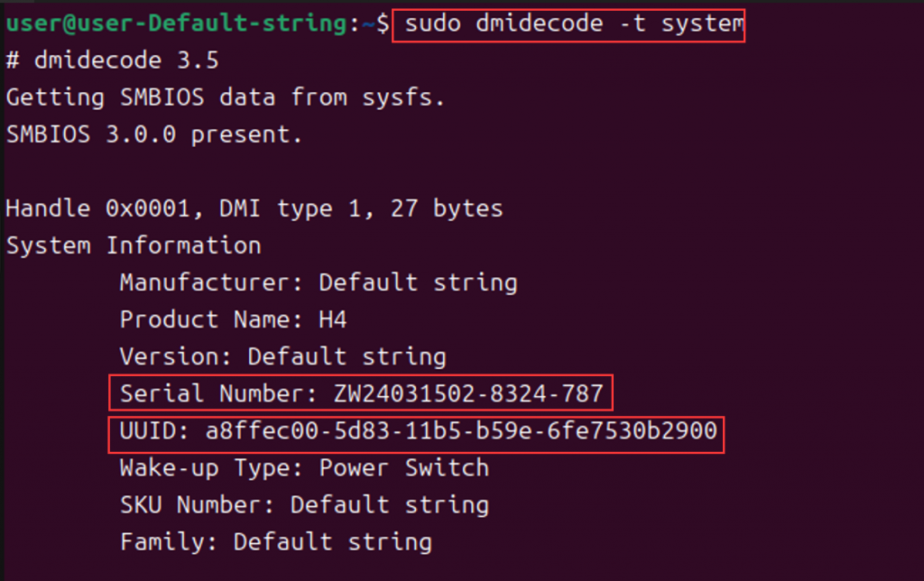Screen dimensions: 924x581
Task: Click the Serial Number line
Action: [361, 393]
